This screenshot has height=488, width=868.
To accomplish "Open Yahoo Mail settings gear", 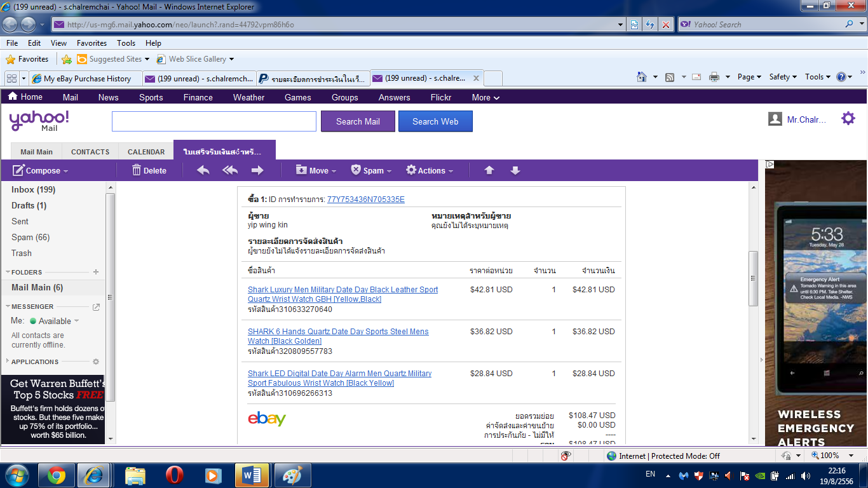I will [848, 118].
